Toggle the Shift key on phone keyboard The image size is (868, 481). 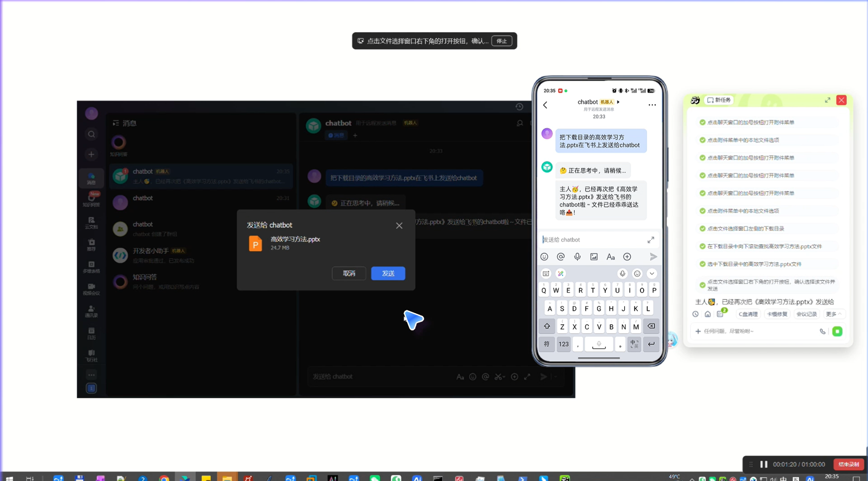(x=547, y=326)
